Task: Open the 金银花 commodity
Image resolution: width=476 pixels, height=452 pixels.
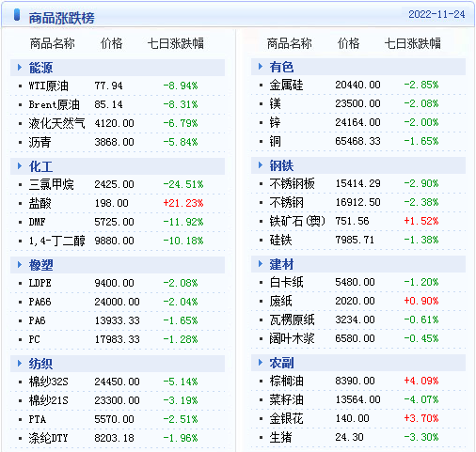Action: (x=286, y=418)
